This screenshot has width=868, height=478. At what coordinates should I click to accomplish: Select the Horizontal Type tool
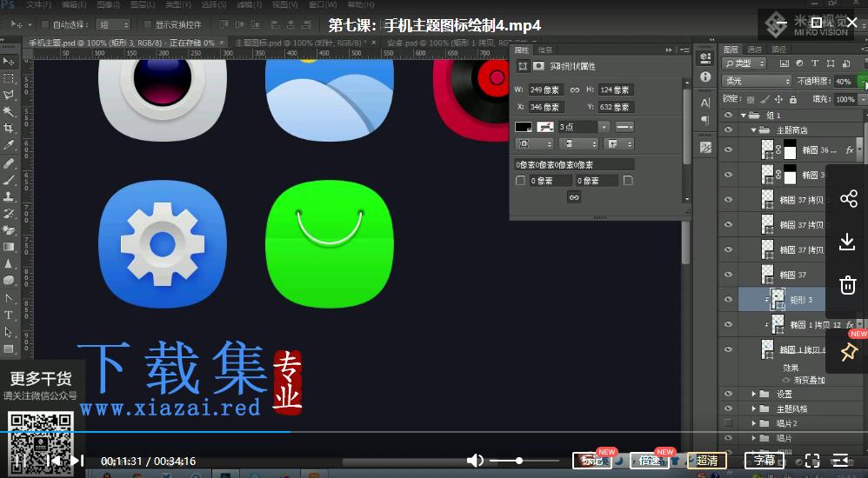pyautogui.click(x=9, y=315)
